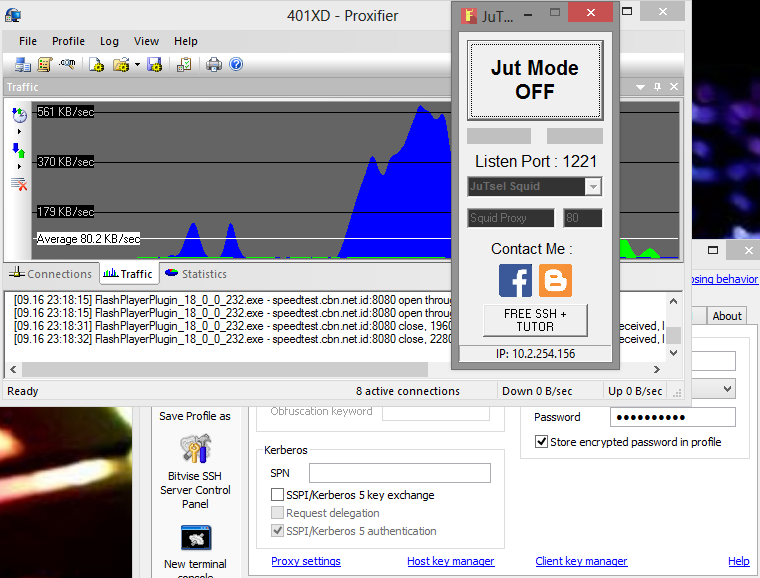Open the Traffic panel dropdown arrow

(640, 87)
